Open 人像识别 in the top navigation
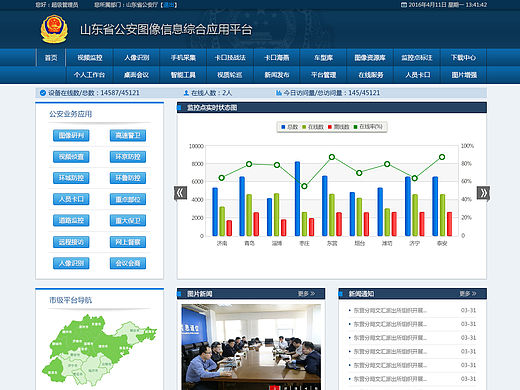 click(x=137, y=58)
